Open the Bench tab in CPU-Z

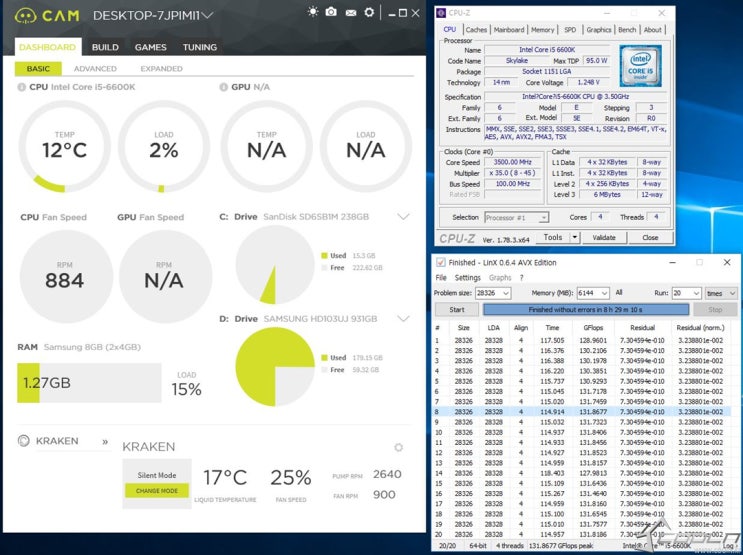[627, 29]
